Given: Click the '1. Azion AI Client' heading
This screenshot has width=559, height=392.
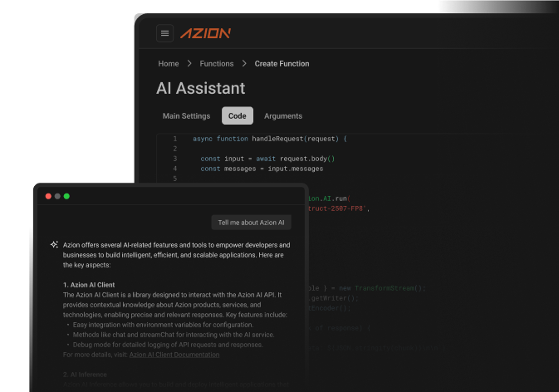Looking at the screenshot, I should (89, 285).
